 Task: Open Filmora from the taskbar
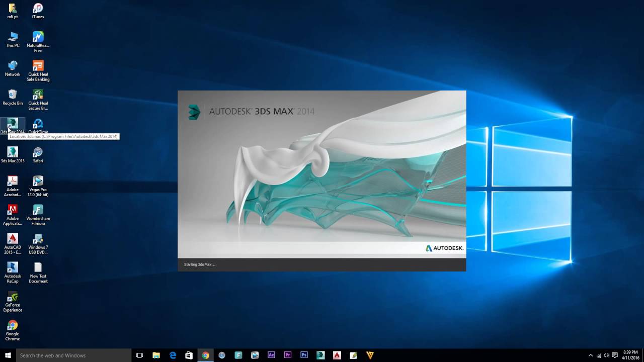(x=238, y=355)
